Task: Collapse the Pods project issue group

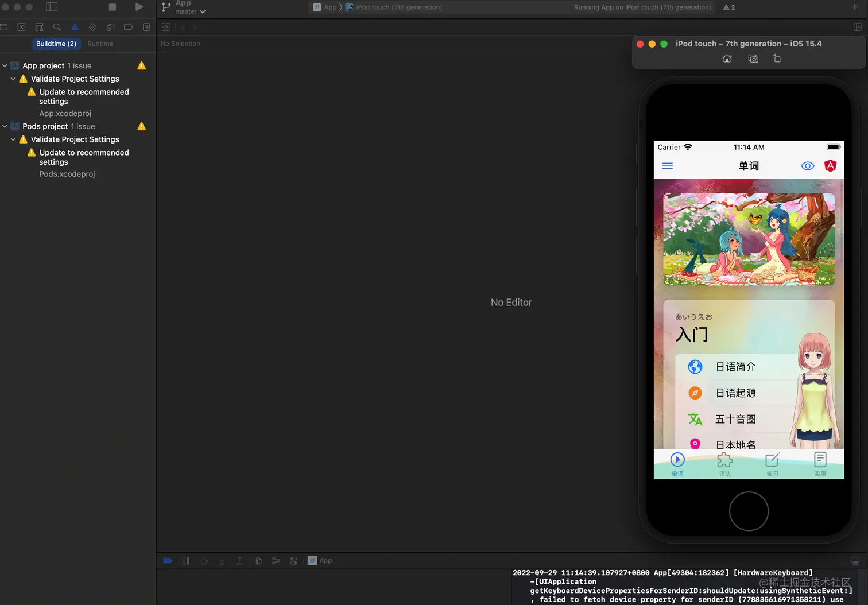Action: [5, 126]
